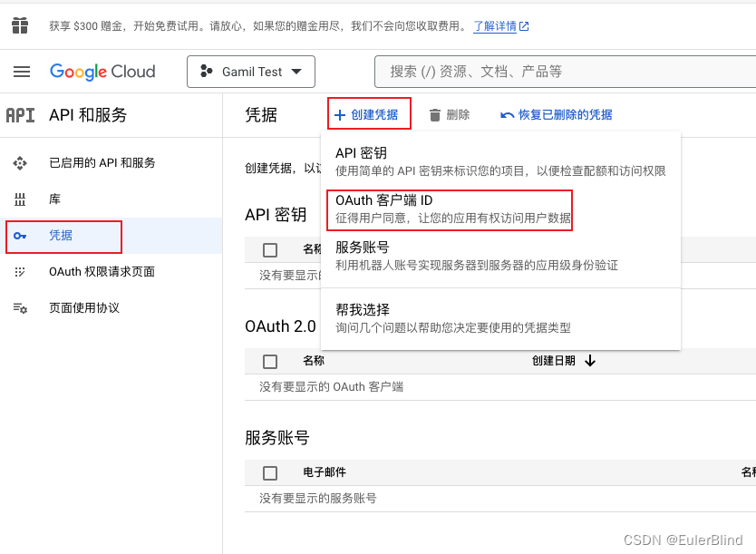Click the external link icon after 了解详情
The height and width of the screenshot is (554, 756).
524,26
